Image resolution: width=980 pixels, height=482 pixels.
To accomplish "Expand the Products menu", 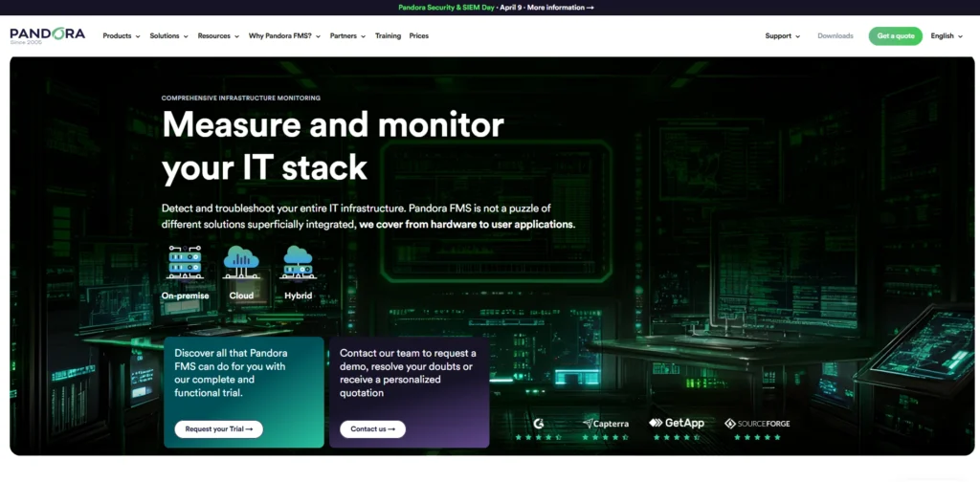I will [x=122, y=36].
